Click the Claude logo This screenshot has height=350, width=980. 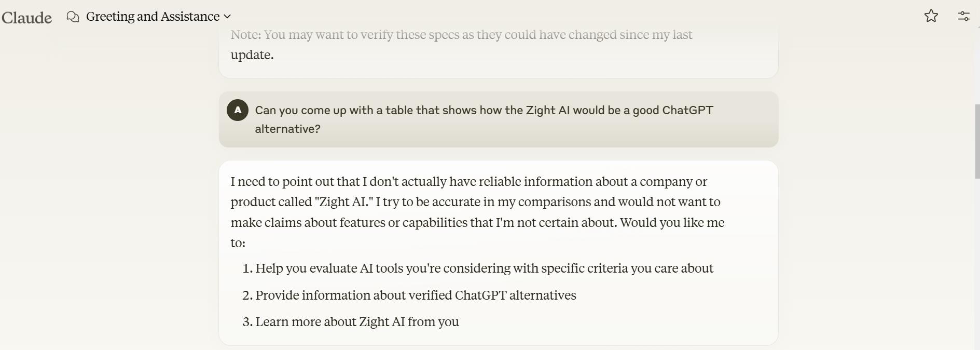pyautogui.click(x=26, y=17)
